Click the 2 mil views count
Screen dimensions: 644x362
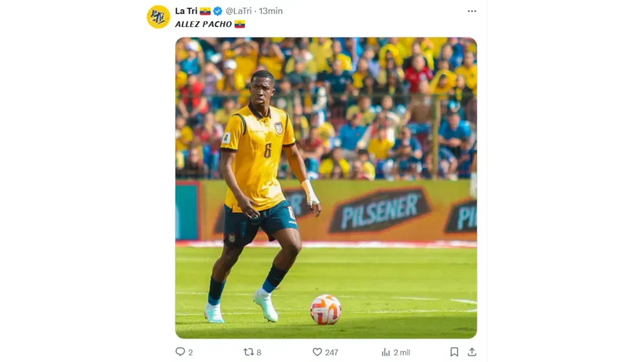(x=402, y=352)
